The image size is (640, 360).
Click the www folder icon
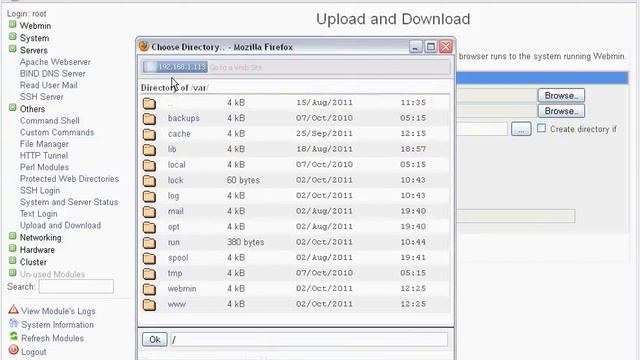click(x=149, y=304)
